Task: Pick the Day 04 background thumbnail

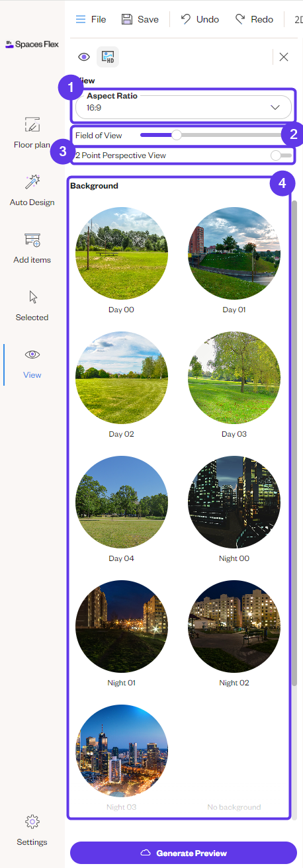Action: point(122,502)
